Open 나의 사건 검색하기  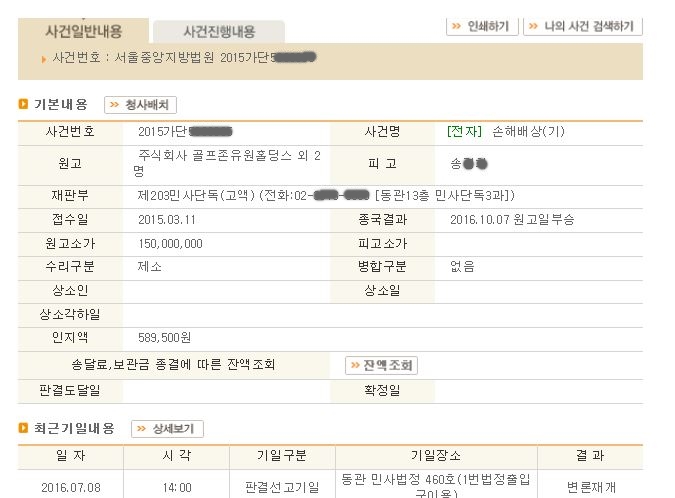click(583, 27)
